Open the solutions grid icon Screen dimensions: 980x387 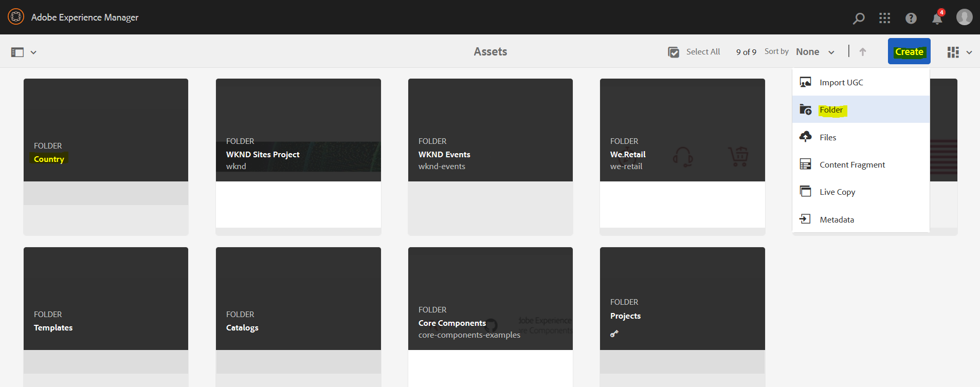pos(884,19)
